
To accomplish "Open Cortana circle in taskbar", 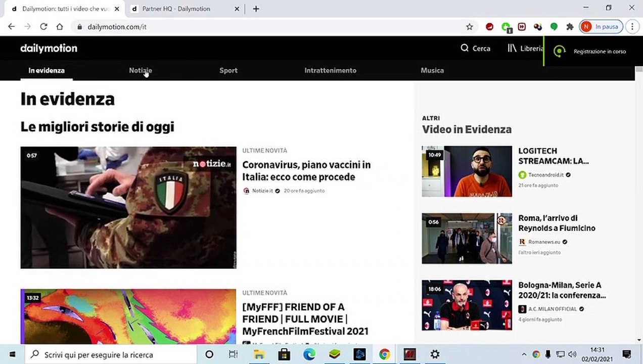I will click(209, 354).
